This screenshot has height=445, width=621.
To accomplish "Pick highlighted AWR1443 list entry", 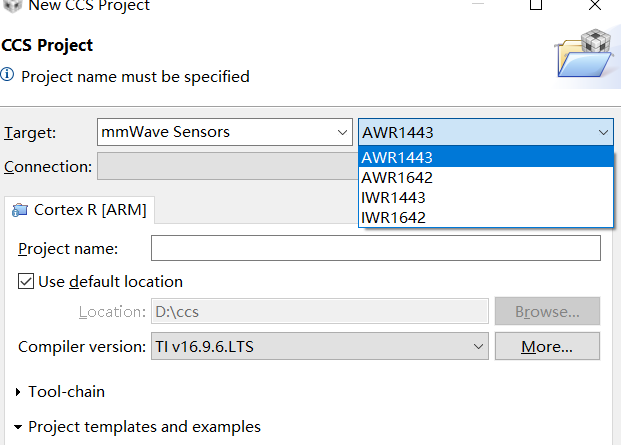I will coord(397,157).
